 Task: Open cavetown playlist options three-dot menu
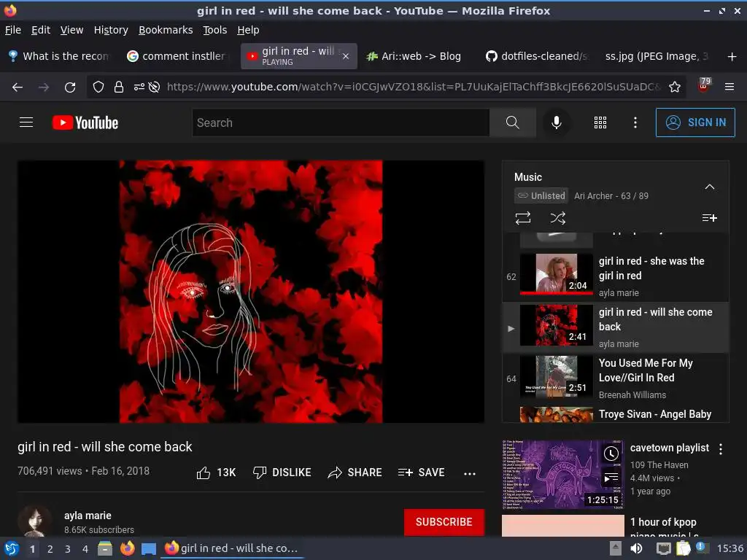(x=721, y=448)
